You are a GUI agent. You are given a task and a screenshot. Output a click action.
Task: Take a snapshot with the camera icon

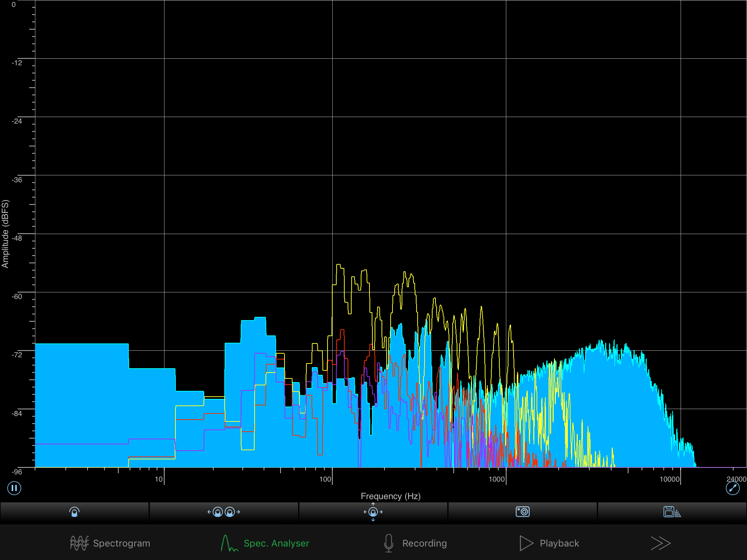pos(522,512)
